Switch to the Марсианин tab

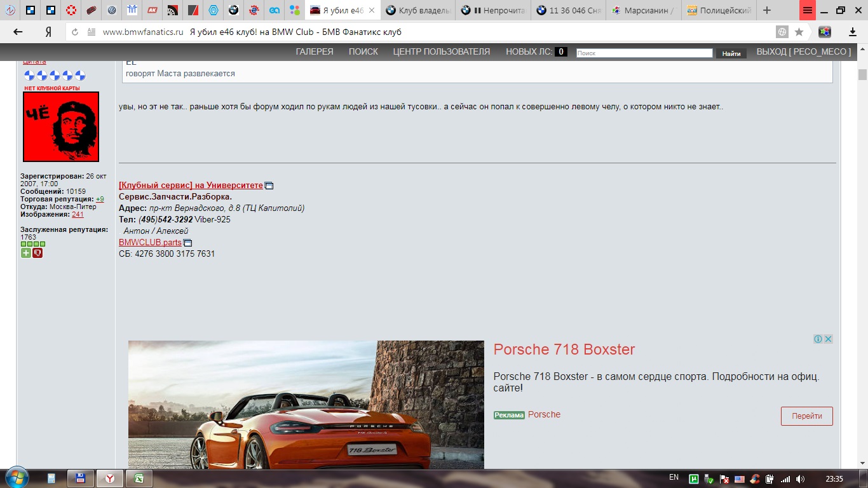(x=643, y=10)
